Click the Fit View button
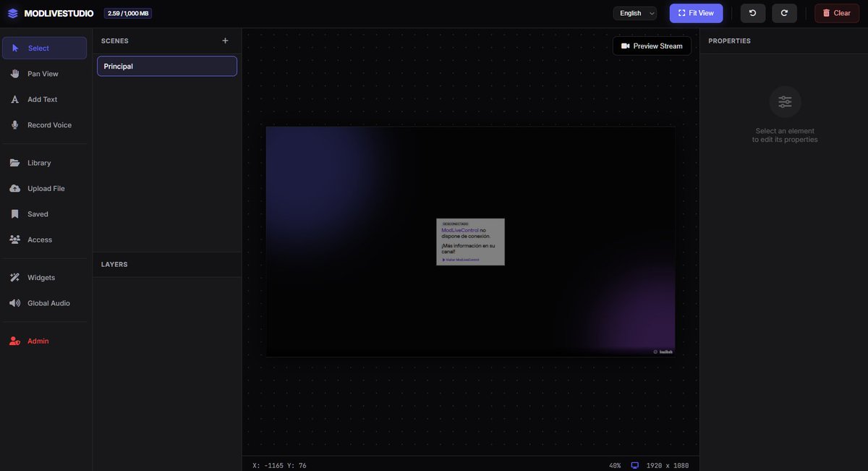This screenshot has height=471, width=868. (x=696, y=13)
